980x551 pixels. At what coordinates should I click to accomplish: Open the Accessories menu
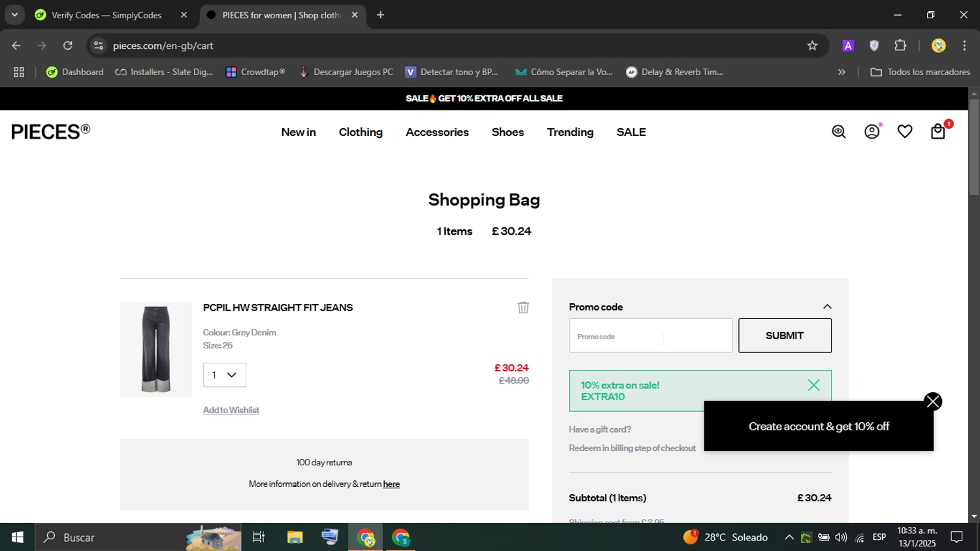click(x=437, y=132)
